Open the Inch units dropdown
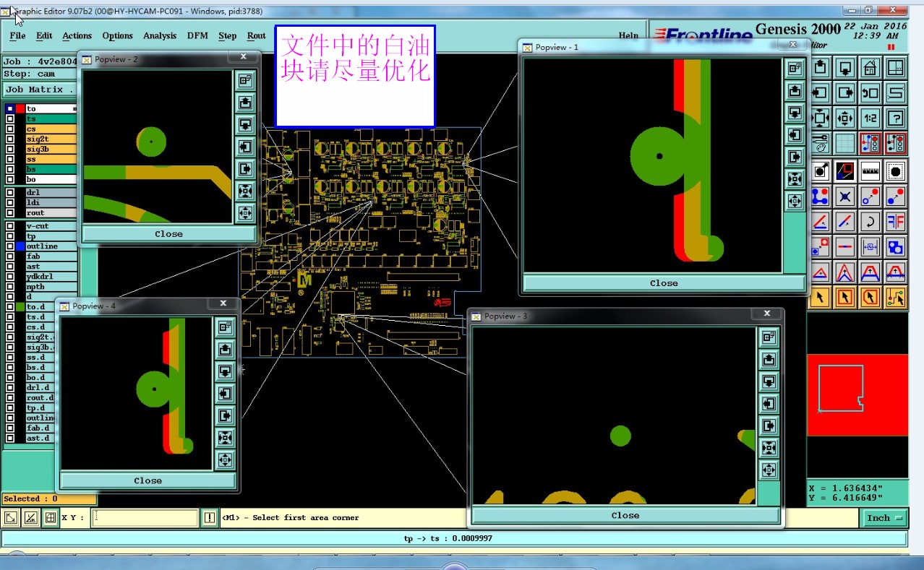 (x=884, y=518)
